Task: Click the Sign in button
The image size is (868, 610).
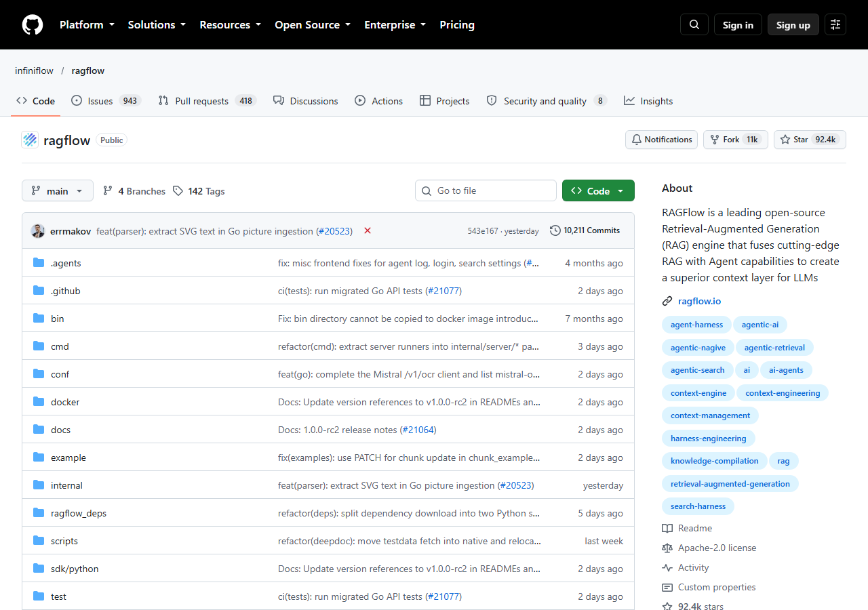Action: [x=738, y=25]
